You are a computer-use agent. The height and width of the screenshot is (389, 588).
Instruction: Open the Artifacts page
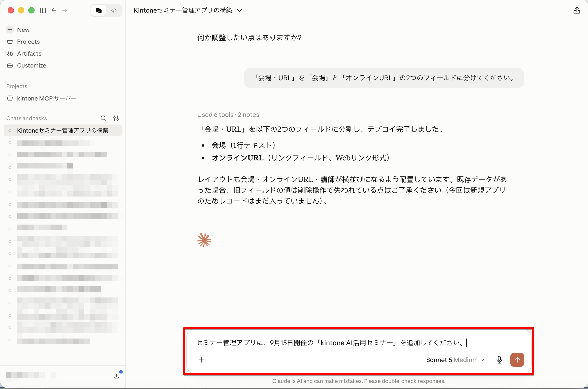29,54
